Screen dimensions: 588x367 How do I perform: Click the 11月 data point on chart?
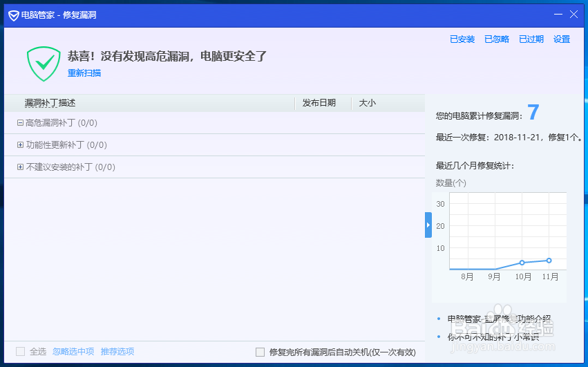click(x=549, y=261)
